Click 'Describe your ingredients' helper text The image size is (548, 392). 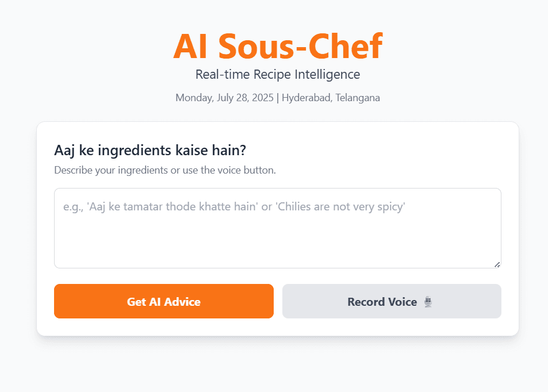pos(165,170)
